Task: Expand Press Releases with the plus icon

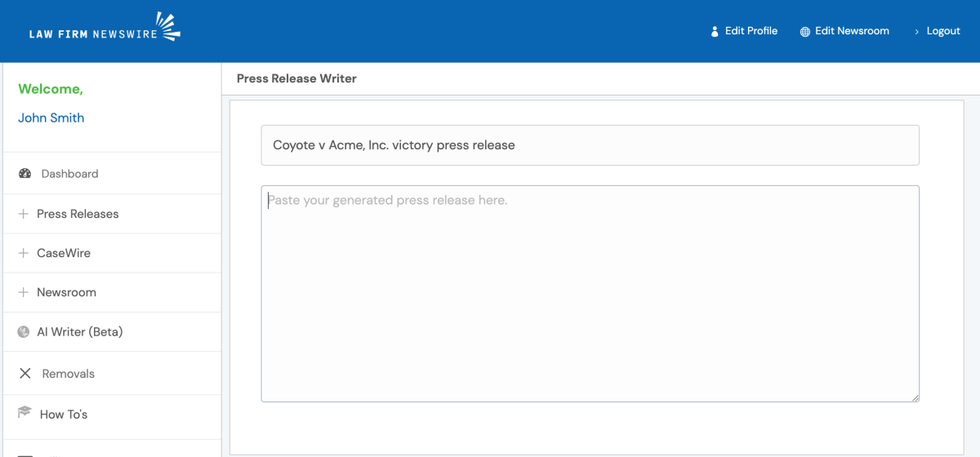Action: (24, 214)
